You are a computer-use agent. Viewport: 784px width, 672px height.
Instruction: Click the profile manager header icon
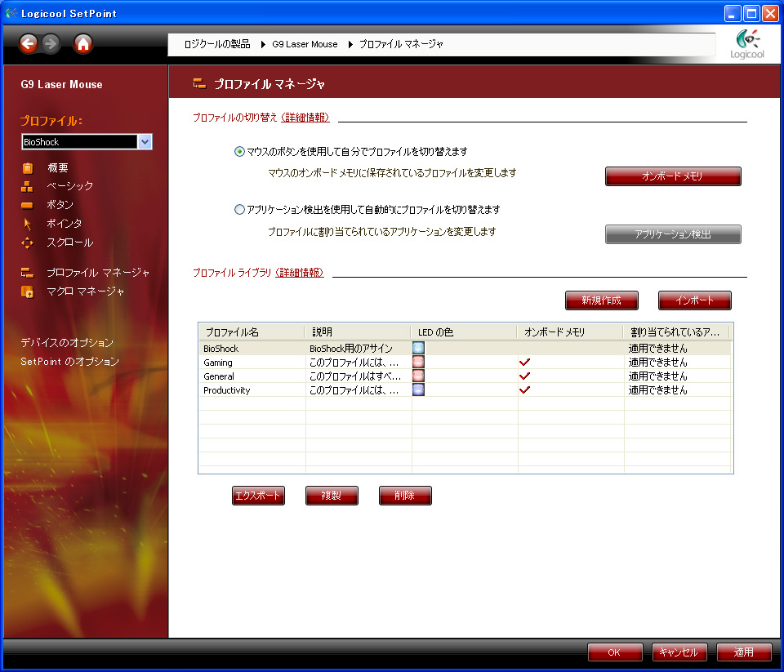click(x=199, y=83)
